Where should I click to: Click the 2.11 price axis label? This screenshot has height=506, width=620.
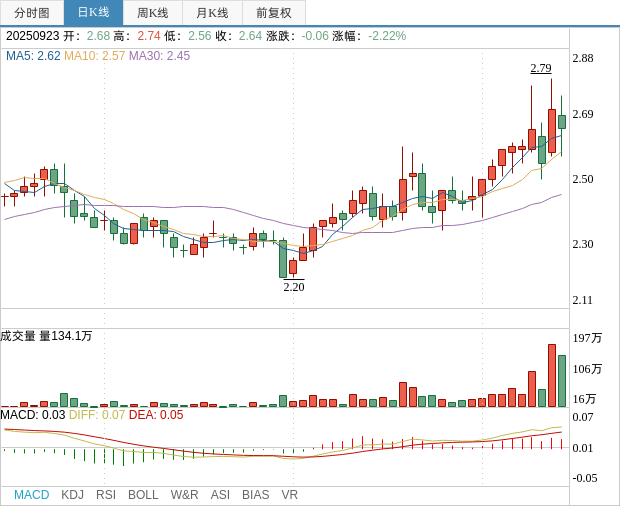pyautogui.click(x=583, y=300)
